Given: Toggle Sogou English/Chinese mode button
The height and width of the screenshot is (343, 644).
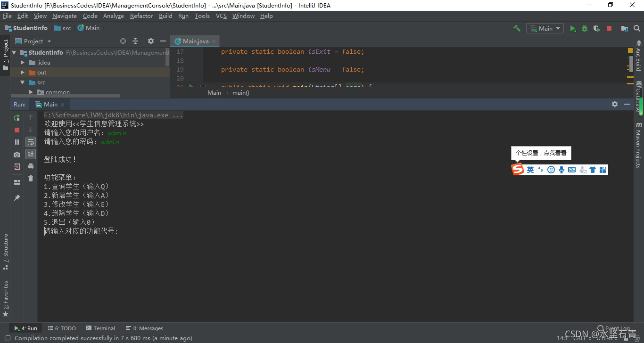Looking at the screenshot, I should [x=530, y=170].
